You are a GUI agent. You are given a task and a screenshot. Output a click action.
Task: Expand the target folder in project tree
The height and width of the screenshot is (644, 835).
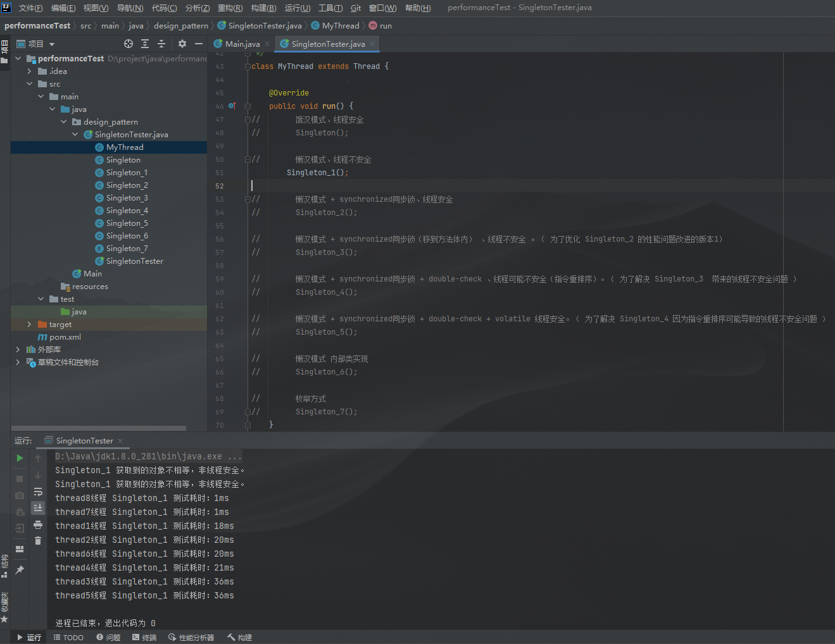click(x=29, y=325)
